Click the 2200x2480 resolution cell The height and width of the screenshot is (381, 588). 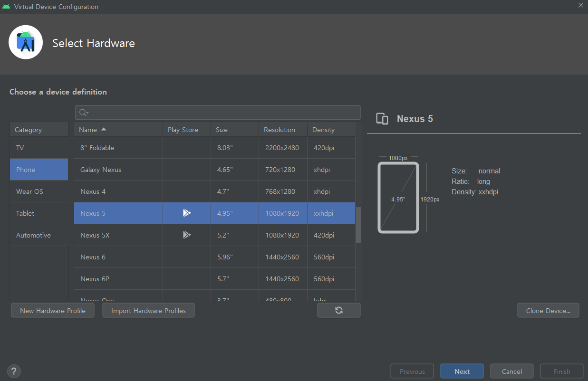[x=282, y=148]
